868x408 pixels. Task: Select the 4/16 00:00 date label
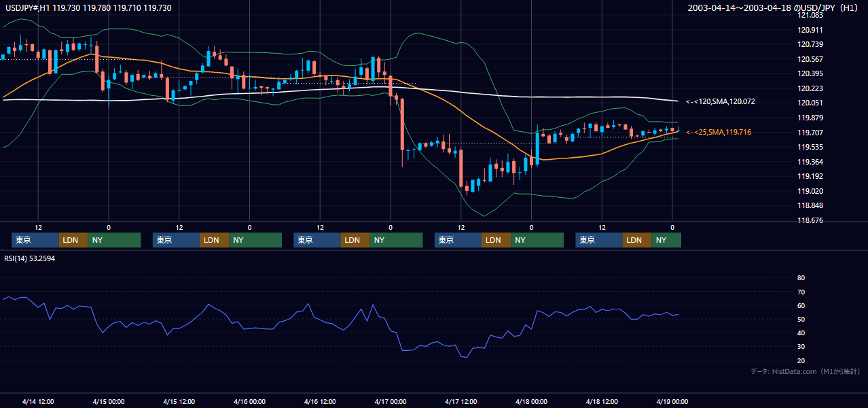pyautogui.click(x=249, y=401)
